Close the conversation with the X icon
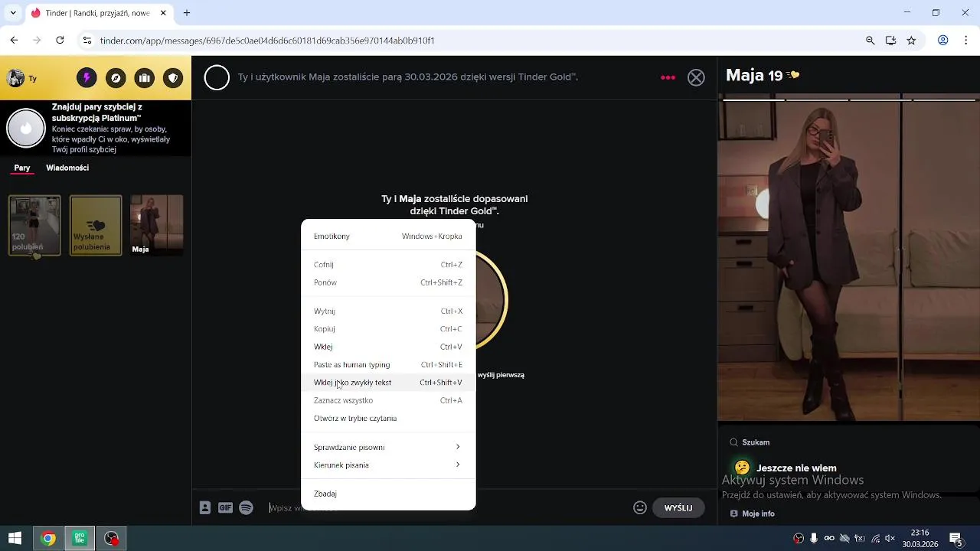 (x=696, y=77)
